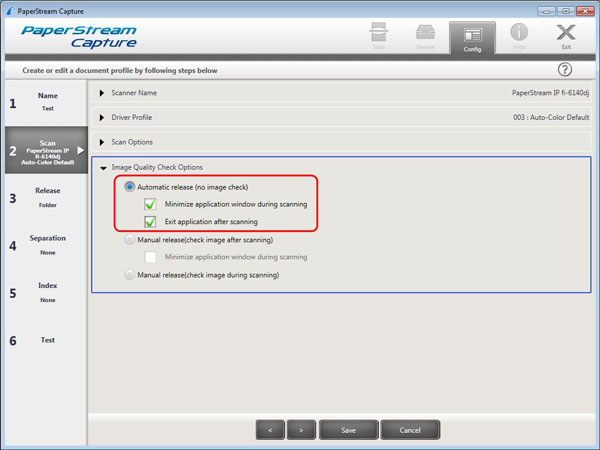
Task: Uncheck Minimize application window under Automatic release
Action: (150, 204)
